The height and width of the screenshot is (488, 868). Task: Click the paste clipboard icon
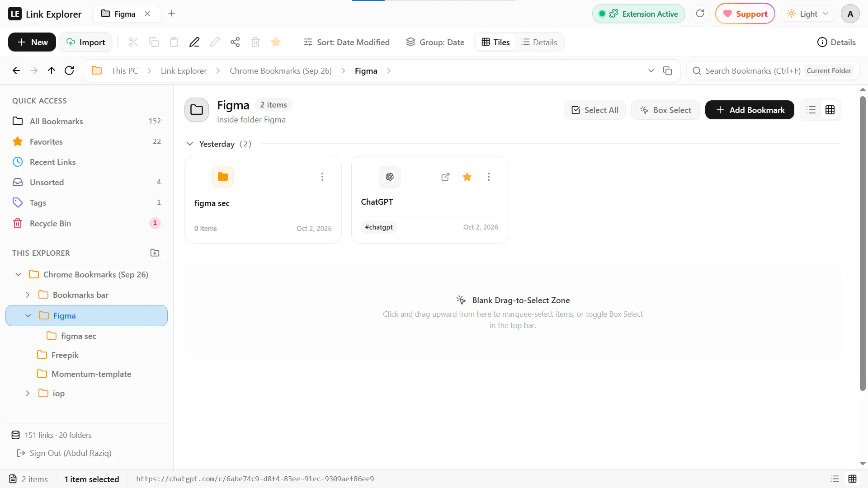click(174, 42)
